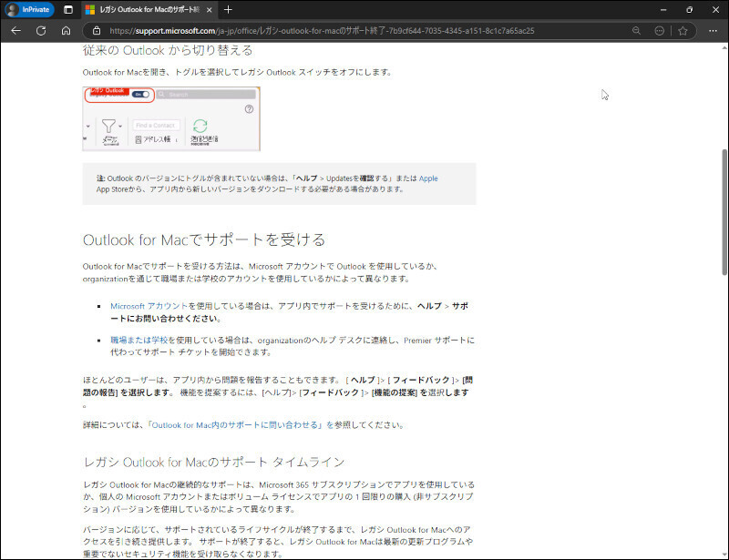This screenshot has height=560, width=729.
Task: Click the InPrivate profile badge
Action: pos(30,9)
